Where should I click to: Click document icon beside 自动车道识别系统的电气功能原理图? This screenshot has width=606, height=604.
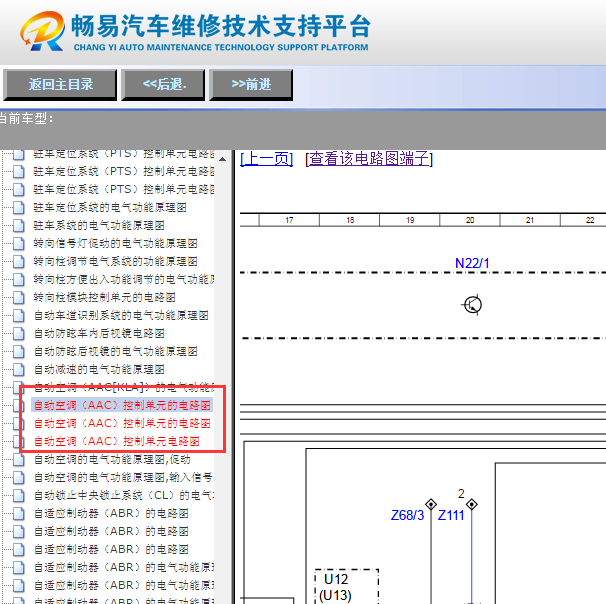pyautogui.click(x=18, y=316)
